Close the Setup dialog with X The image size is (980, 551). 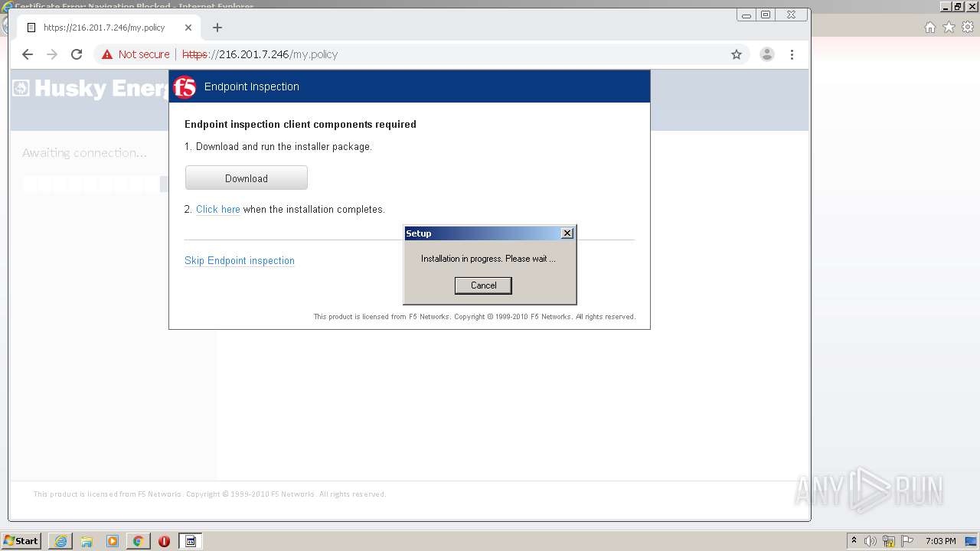pos(567,233)
